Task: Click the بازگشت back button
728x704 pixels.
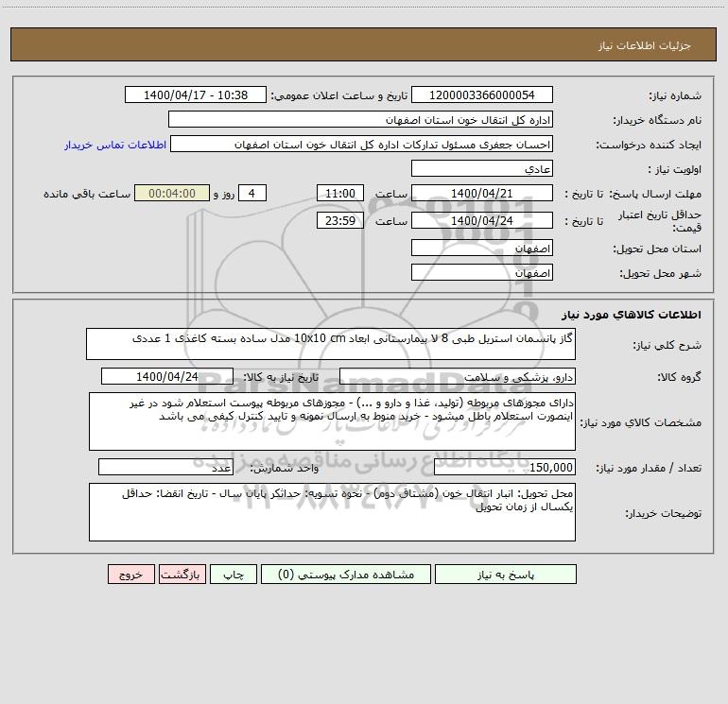Action: point(182,575)
